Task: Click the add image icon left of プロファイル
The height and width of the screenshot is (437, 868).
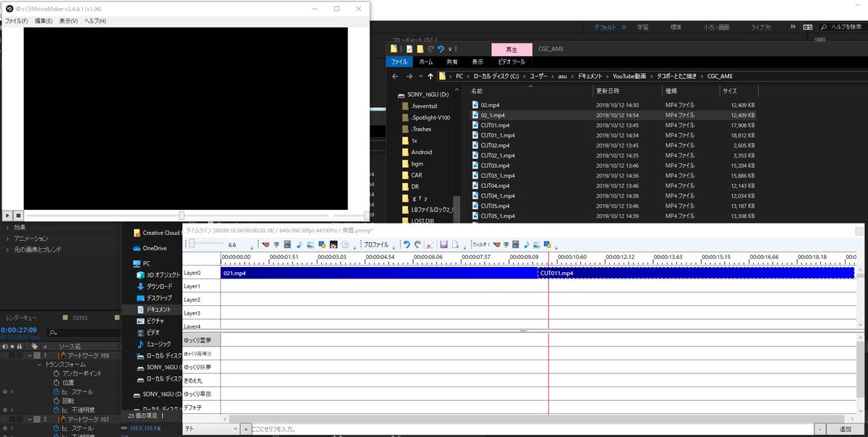Action: point(310,245)
